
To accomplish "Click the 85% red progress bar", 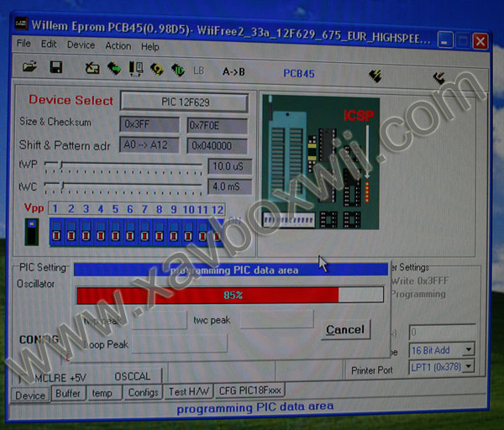I will pos(230,295).
